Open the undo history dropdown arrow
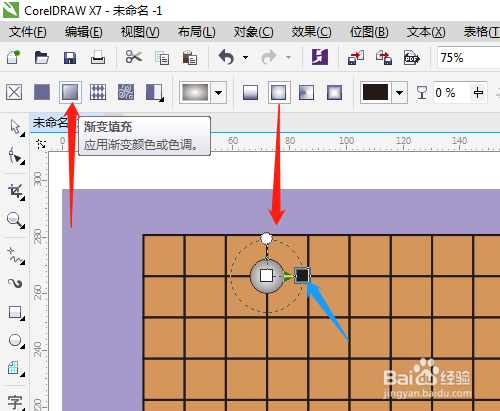 coord(245,57)
